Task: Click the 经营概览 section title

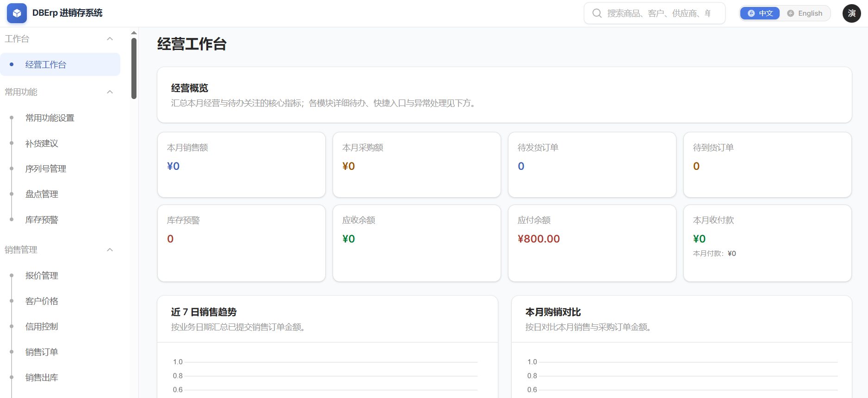Action: (x=190, y=88)
